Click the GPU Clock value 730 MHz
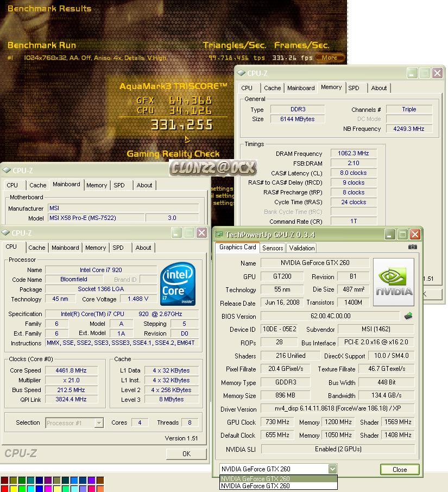This screenshot has width=448, height=492. tap(277, 422)
